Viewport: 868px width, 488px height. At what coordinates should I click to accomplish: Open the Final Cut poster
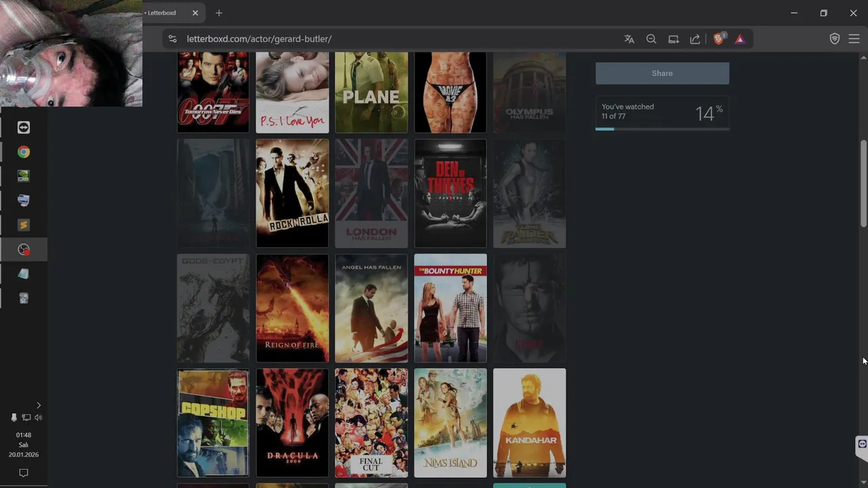pyautogui.click(x=372, y=423)
